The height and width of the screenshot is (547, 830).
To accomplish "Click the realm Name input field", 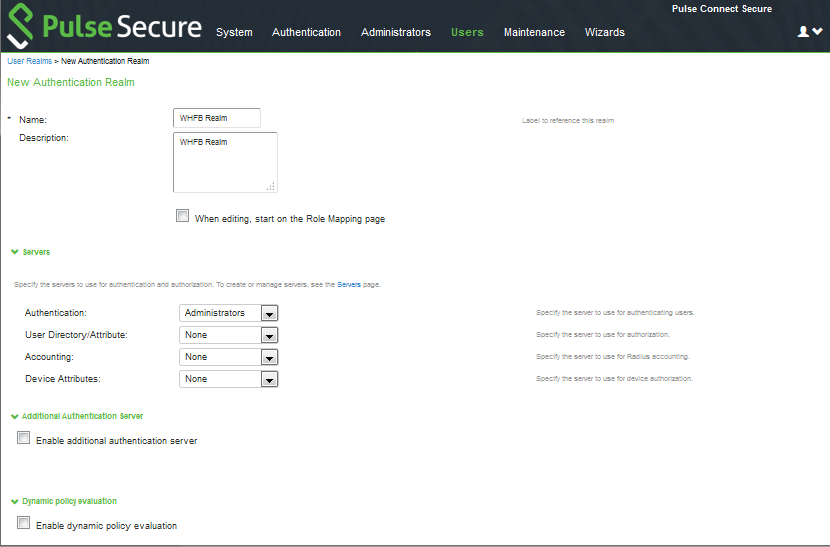I will pos(216,118).
